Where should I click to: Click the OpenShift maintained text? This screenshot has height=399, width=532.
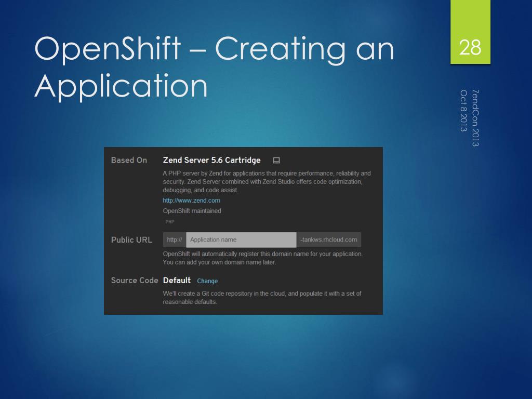[x=192, y=211]
